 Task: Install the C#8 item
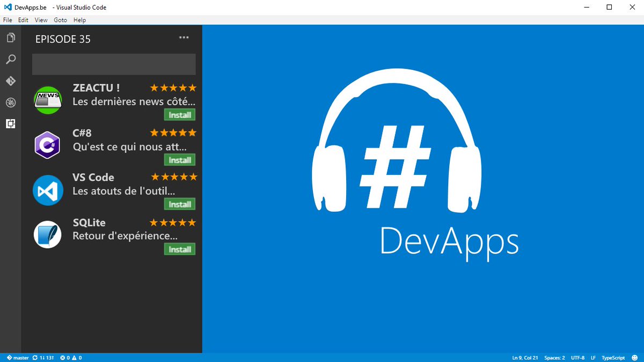180,160
